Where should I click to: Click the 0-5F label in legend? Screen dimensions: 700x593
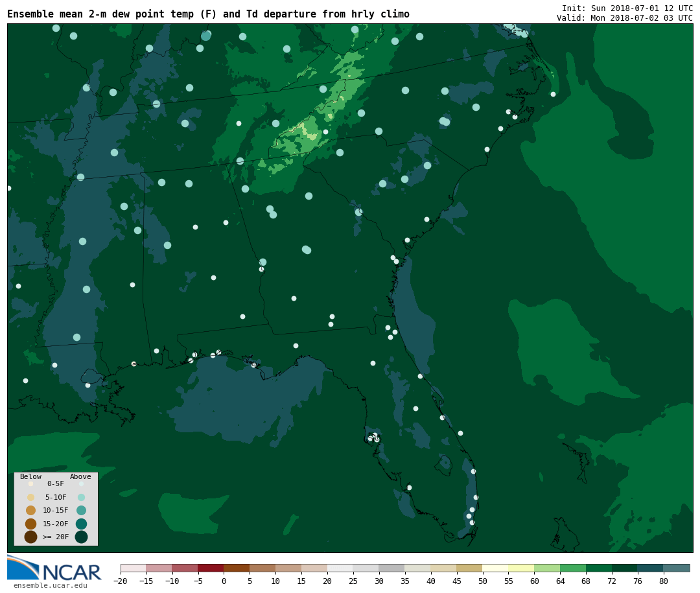coord(56,483)
